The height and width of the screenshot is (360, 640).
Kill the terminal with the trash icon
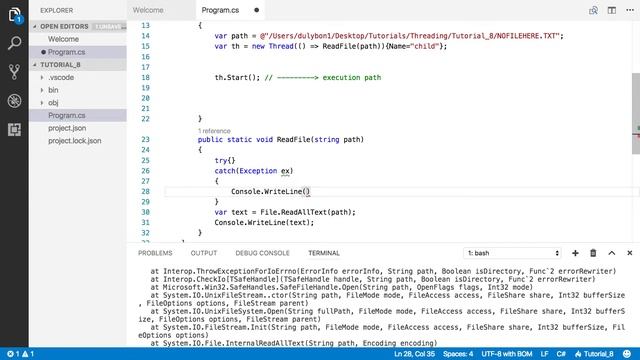click(593, 253)
